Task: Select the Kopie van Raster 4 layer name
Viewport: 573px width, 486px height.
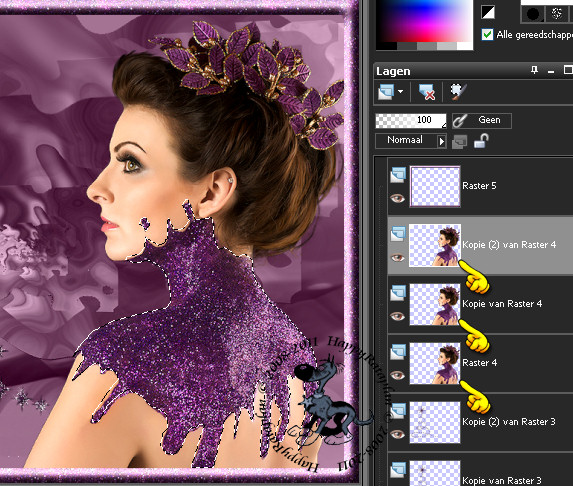Action: click(502, 304)
